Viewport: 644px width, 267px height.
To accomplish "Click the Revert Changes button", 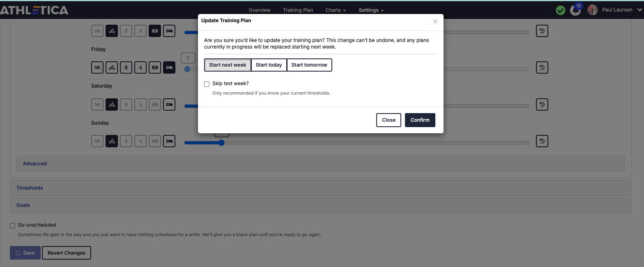I will click(x=67, y=253).
